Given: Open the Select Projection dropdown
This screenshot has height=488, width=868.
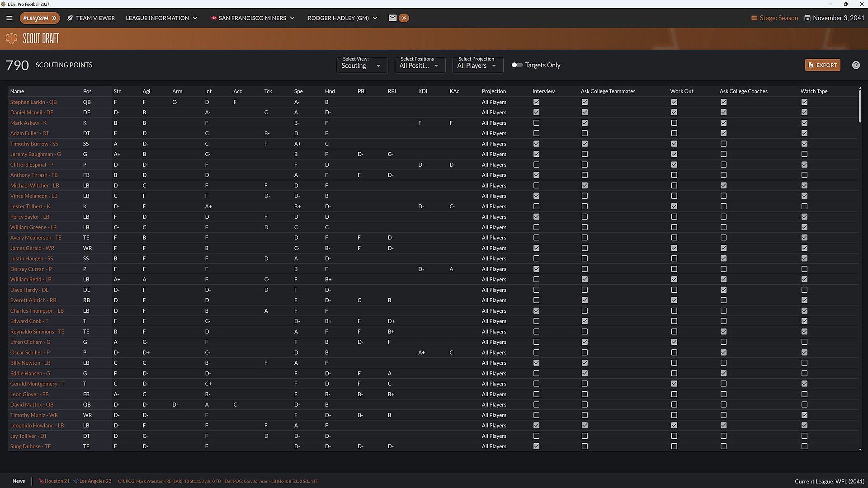Looking at the screenshot, I should pyautogui.click(x=478, y=66).
